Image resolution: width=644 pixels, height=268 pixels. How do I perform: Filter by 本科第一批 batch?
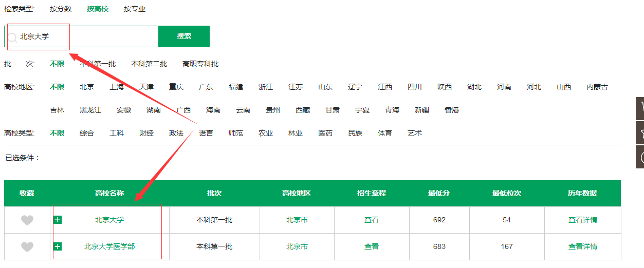pyautogui.click(x=98, y=64)
